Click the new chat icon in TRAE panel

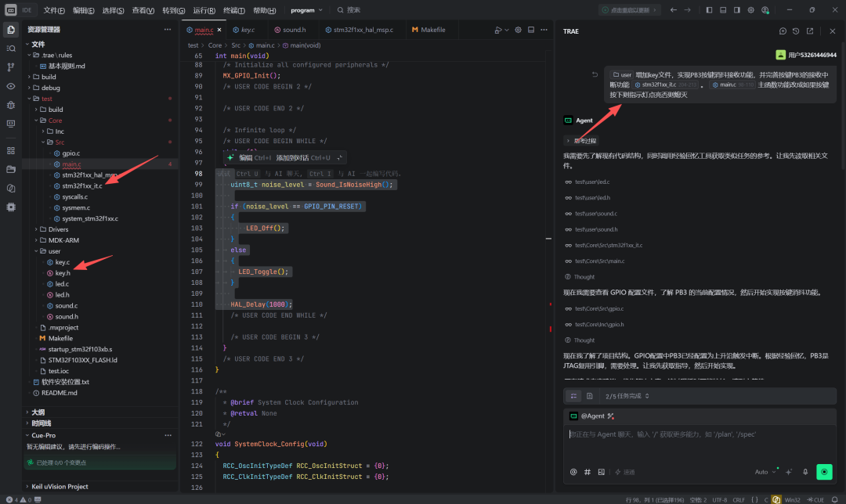tap(783, 31)
